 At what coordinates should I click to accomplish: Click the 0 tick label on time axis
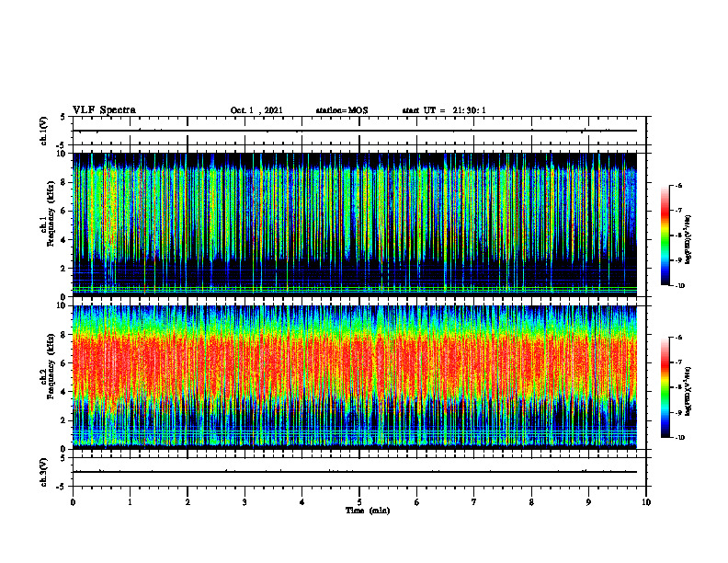point(73,502)
